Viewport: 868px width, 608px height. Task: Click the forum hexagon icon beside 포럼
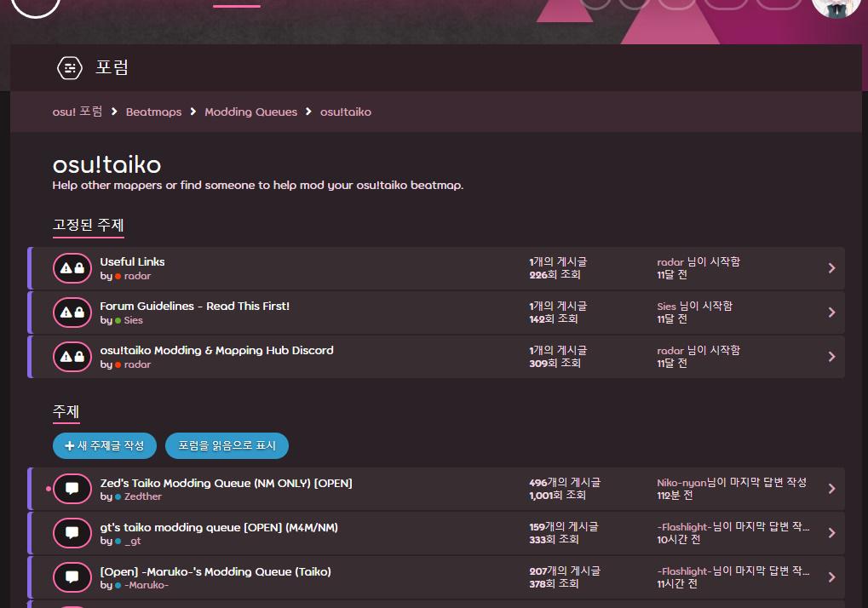tap(70, 68)
